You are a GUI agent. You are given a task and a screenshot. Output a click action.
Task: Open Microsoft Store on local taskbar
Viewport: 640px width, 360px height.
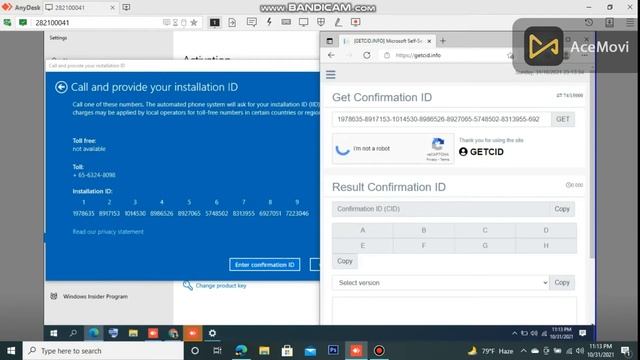(x=287, y=350)
